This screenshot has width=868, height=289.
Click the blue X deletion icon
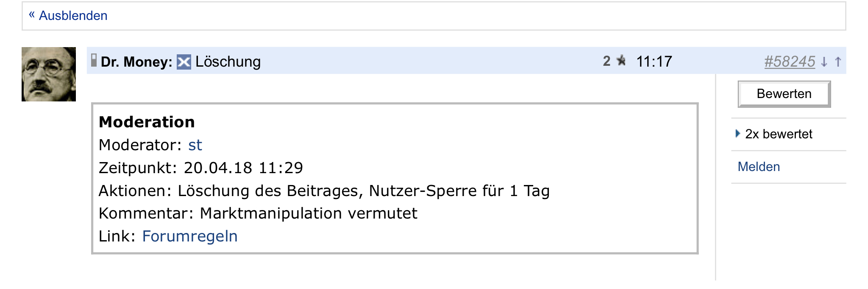point(184,62)
